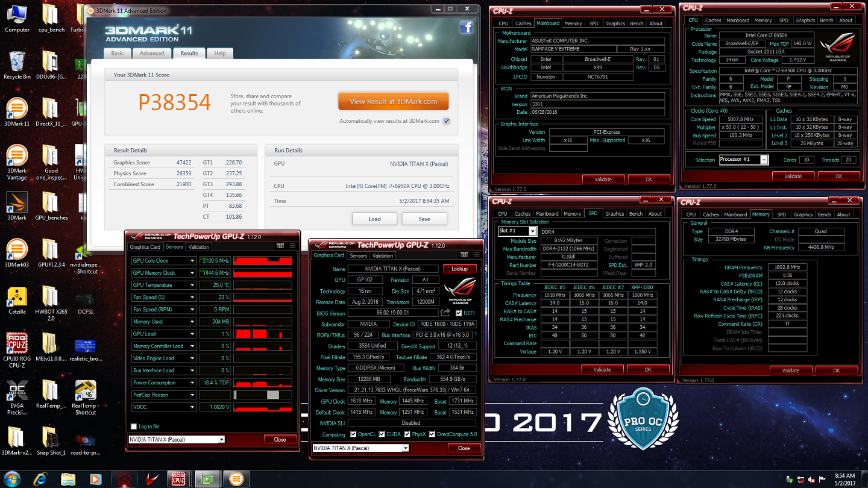Open the GPU Memory Clock sensor dropdown
The width and height of the screenshot is (868, 488).
[x=192, y=273]
